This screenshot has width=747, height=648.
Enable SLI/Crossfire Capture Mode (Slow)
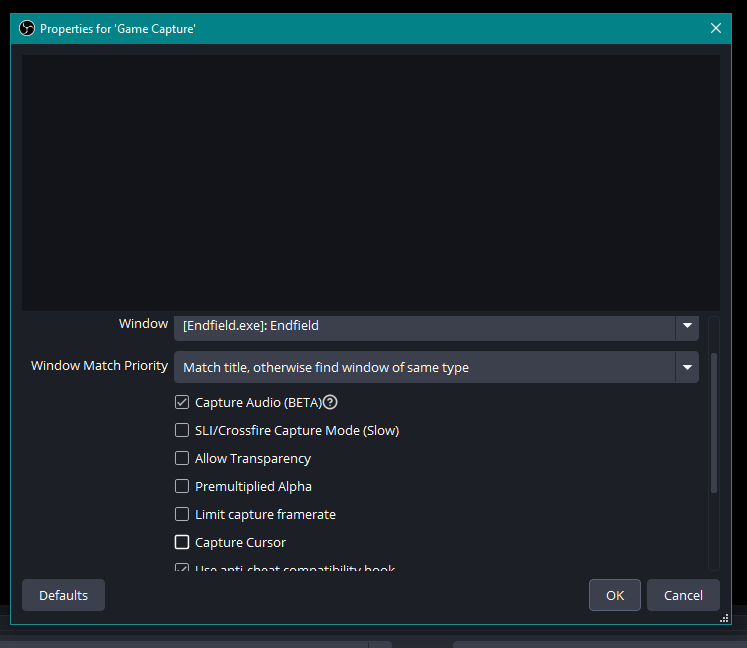182,430
